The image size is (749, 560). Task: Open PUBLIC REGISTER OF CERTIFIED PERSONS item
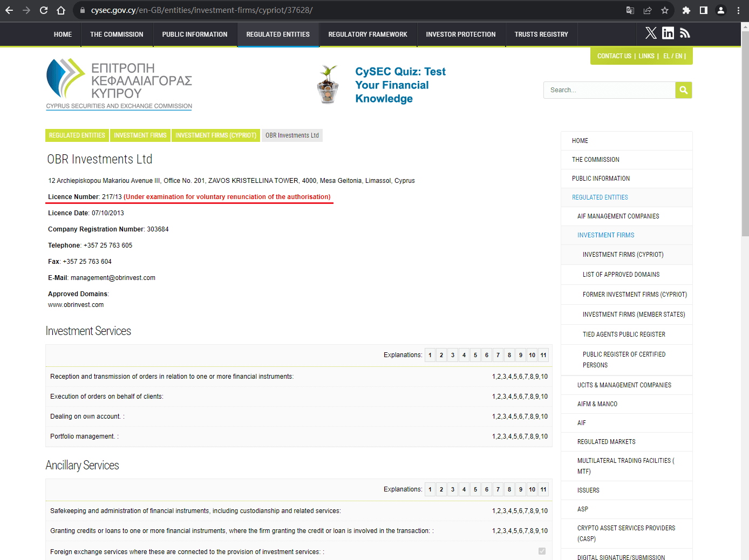(627, 360)
